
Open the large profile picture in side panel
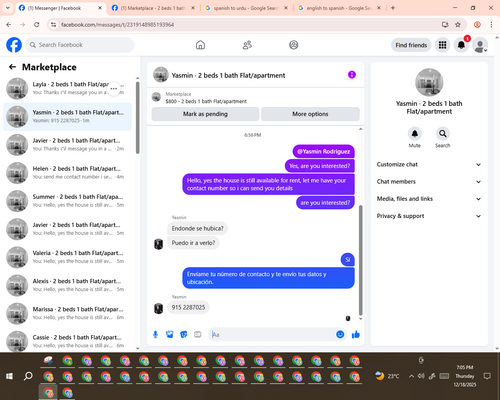(429, 82)
